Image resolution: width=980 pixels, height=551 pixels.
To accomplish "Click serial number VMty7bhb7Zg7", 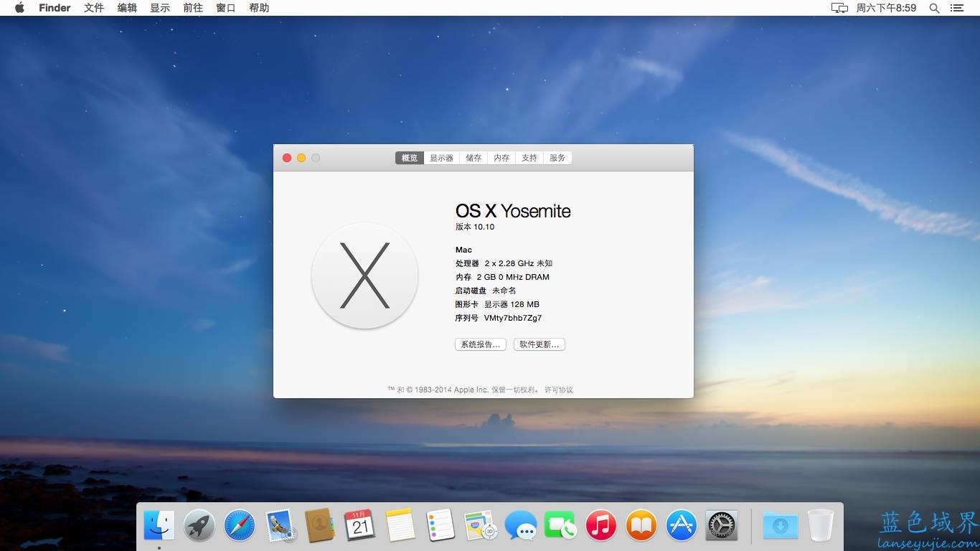I will tap(513, 318).
